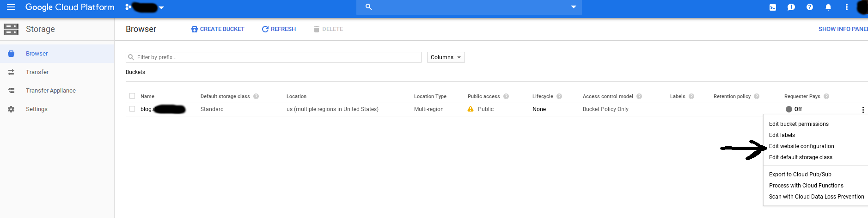Show the info panel

click(x=843, y=29)
